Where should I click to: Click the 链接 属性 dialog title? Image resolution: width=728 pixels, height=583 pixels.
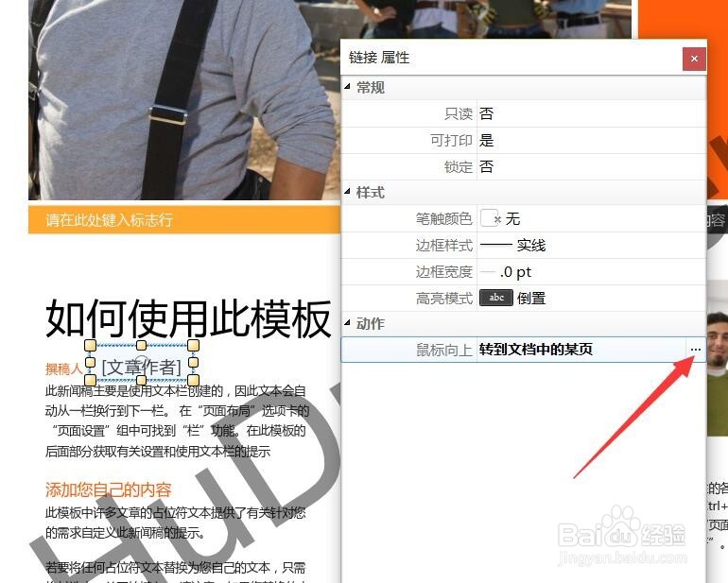pyautogui.click(x=379, y=58)
